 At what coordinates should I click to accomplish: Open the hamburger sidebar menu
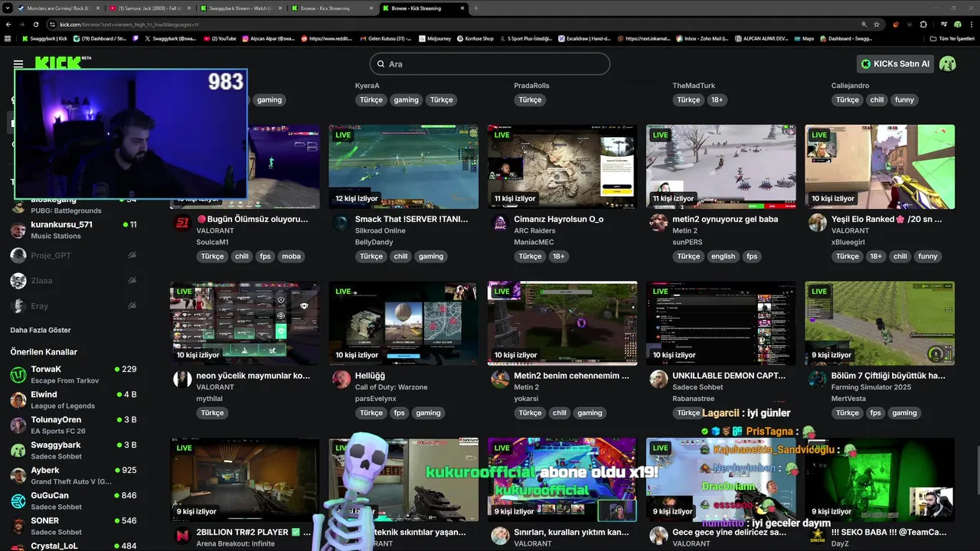pyautogui.click(x=18, y=64)
